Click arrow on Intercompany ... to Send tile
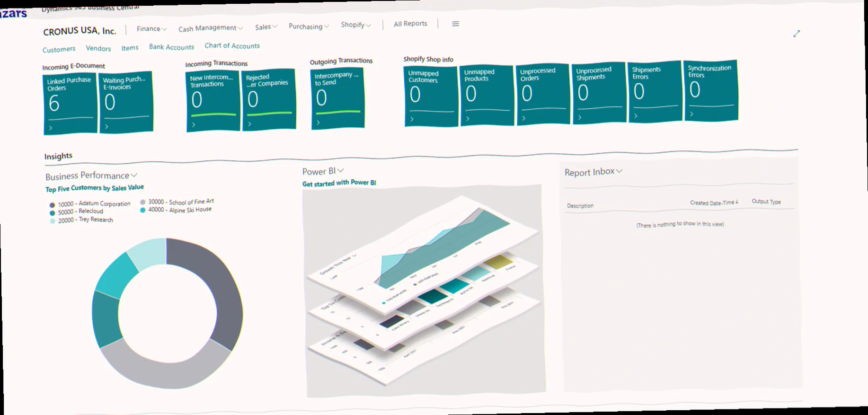Screen dimensions: 868x415 pos(318,123)
